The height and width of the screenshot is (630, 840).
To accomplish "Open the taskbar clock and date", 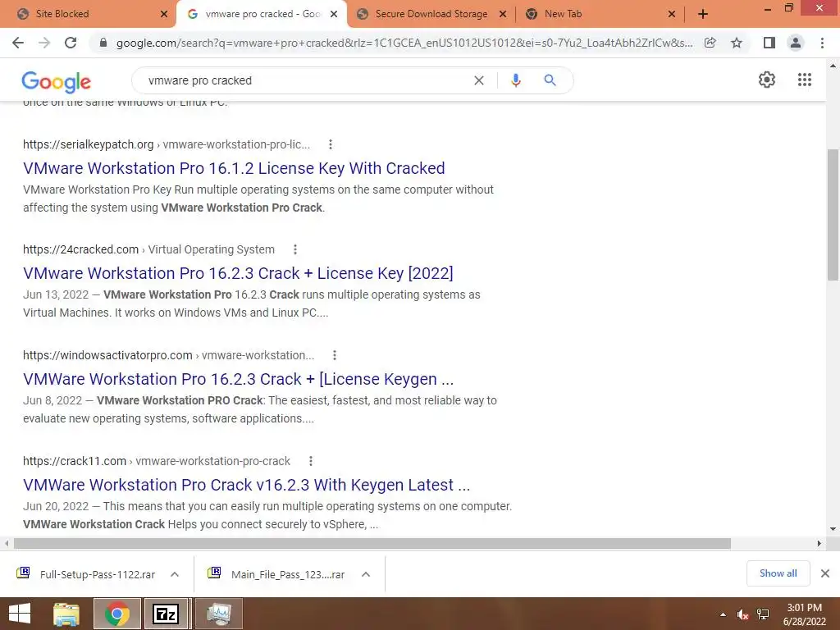I will click(x=804, y=614).
